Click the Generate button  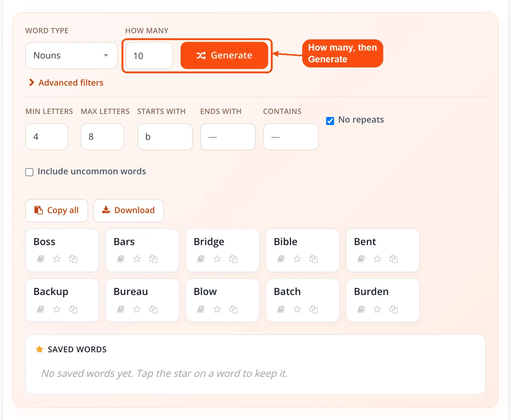(x=224, y=55)
